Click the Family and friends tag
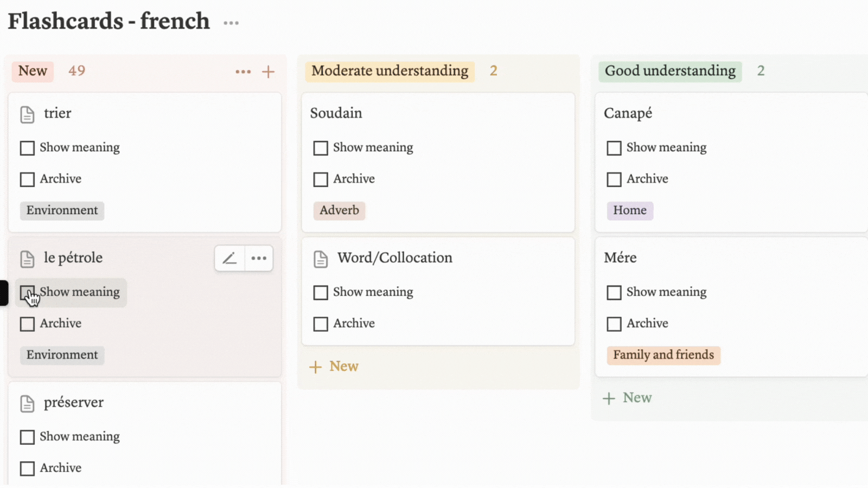Screen dimensions: 868x488 click(663, 355)
